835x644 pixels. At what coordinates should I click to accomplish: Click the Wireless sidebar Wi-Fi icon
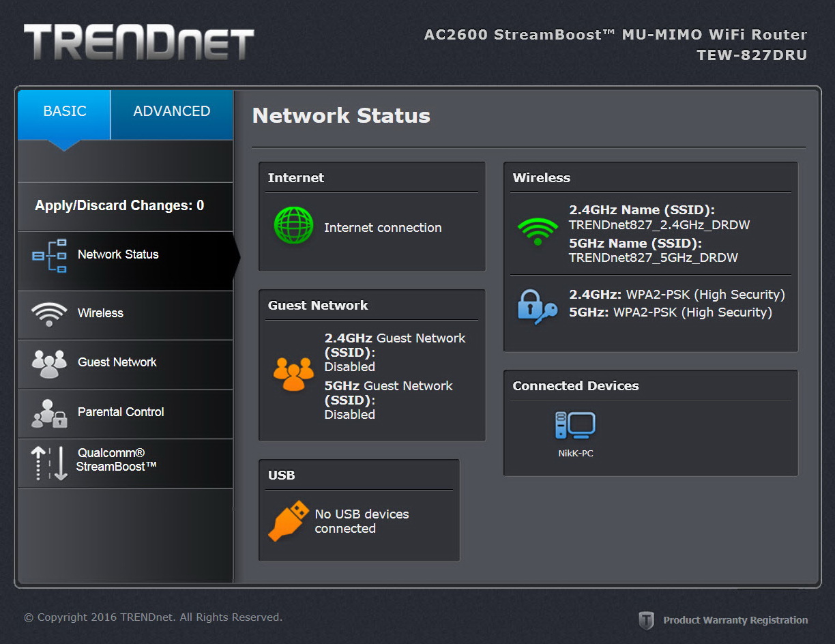49,314
